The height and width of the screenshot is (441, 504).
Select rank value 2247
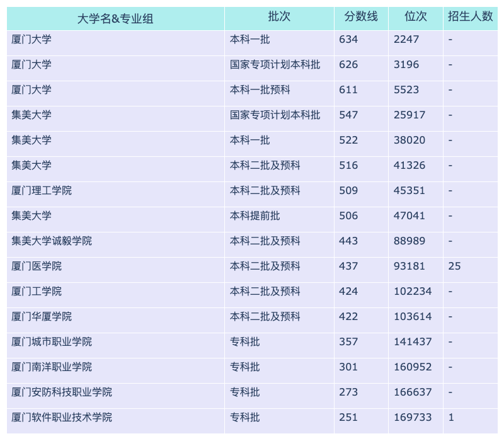point(406,39)
